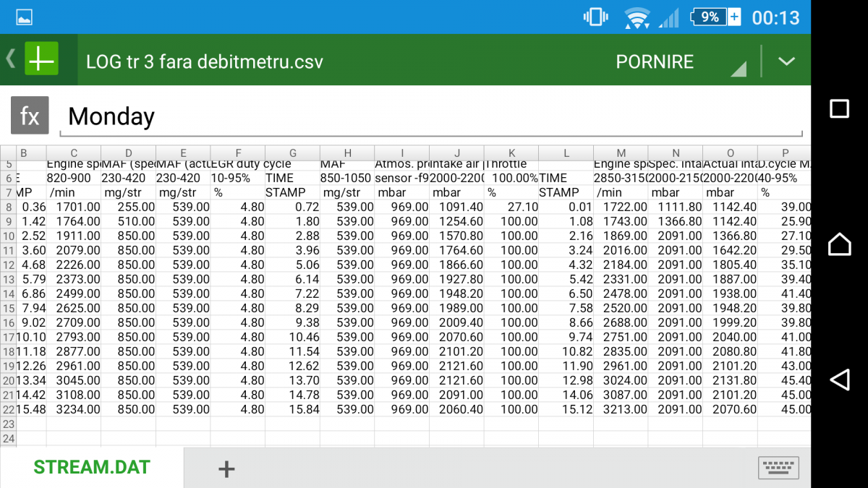
Task: Tap the file name LOG tr 3 fara debitmetru.csv
Action: click(x=204, y=61)
